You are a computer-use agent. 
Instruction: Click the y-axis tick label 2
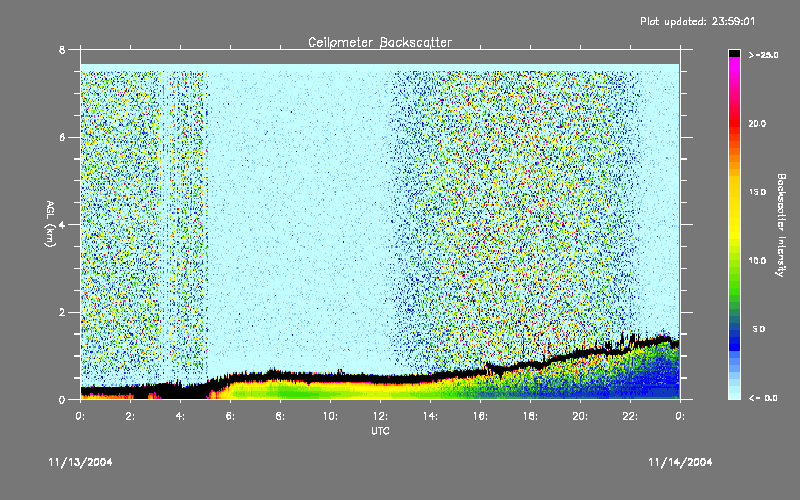pyautogui.click(x=62, y=312)
